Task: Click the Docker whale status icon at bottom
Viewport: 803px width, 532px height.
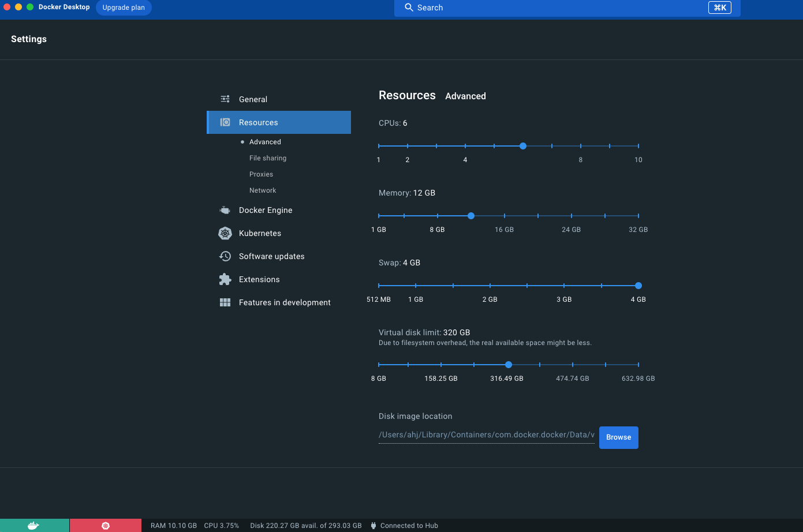Action: click(33, 526)
